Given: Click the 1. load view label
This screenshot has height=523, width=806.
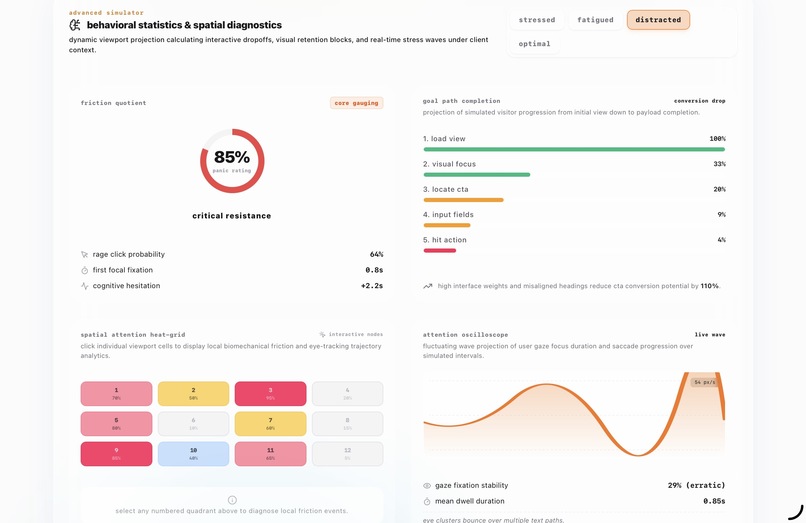Looking at the screenshot, I should pyautogui.click(x=444, y=139).
